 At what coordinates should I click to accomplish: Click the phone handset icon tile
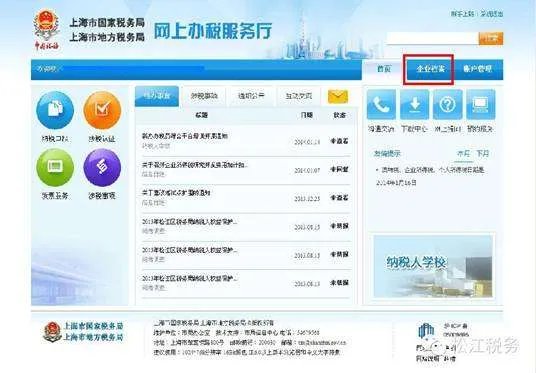[x=381, y=105]
